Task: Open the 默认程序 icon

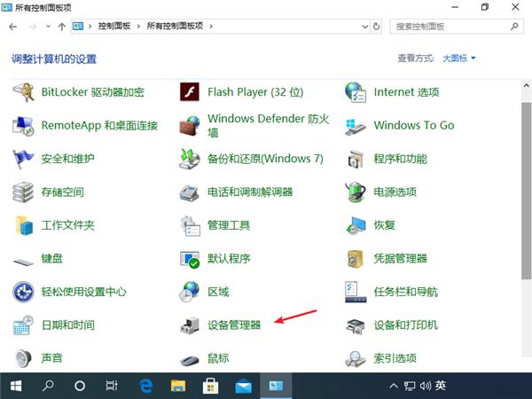Action: [190, 259]
